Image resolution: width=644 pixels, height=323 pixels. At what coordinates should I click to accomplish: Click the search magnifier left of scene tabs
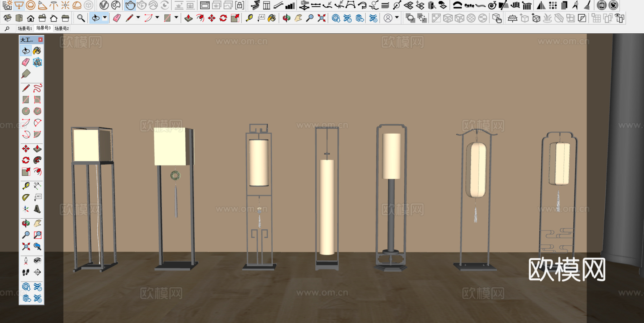click(7, 29)
